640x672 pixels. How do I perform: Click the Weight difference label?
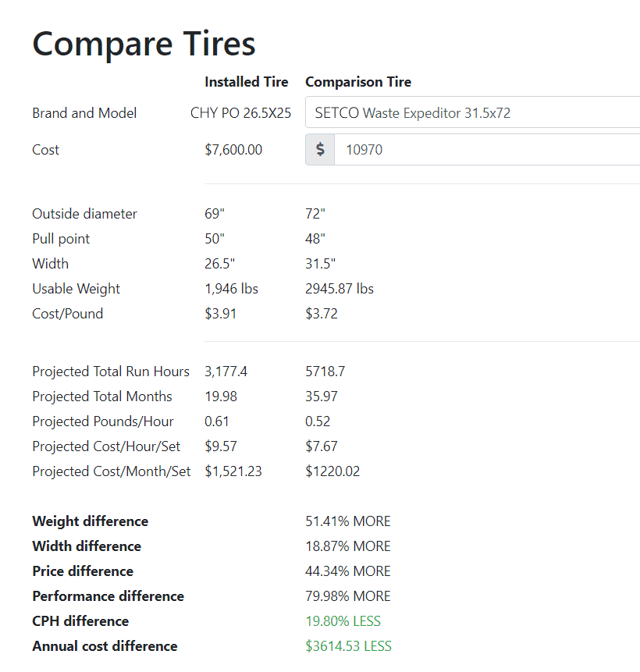(x=90, y=521)
